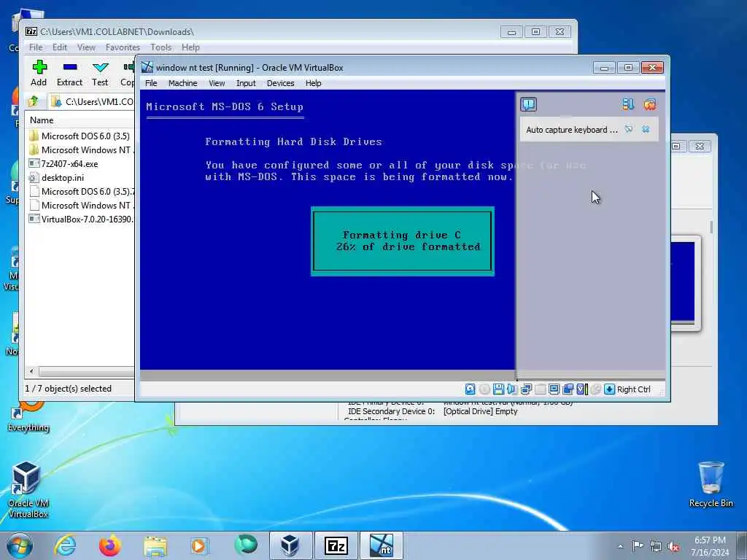Click Test button in 7-Zip toolbar
This screenshot has height=560, width=747.
coord(100,73)
